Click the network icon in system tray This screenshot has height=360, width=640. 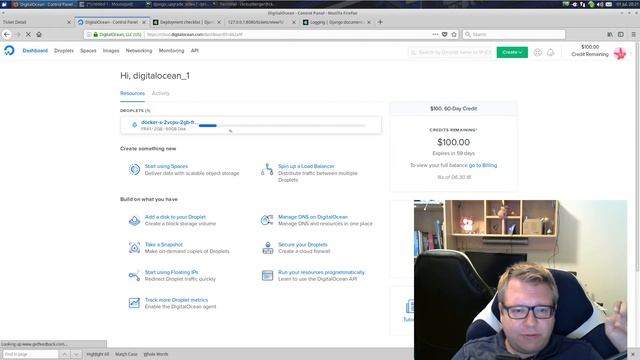tap(582, 4)
